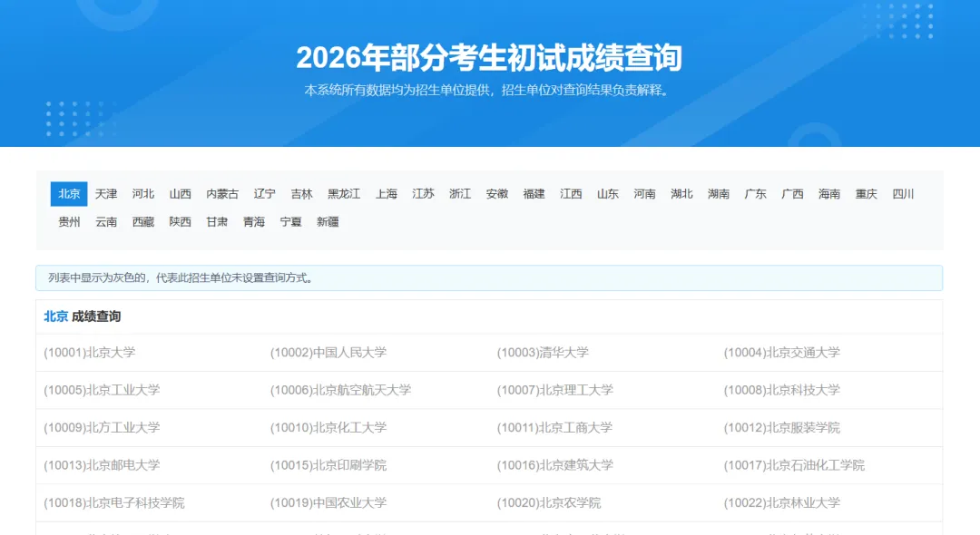Select the 陕西 province tab
The height and width of the screenshot is (535, 980).
(x=180, y=221)
